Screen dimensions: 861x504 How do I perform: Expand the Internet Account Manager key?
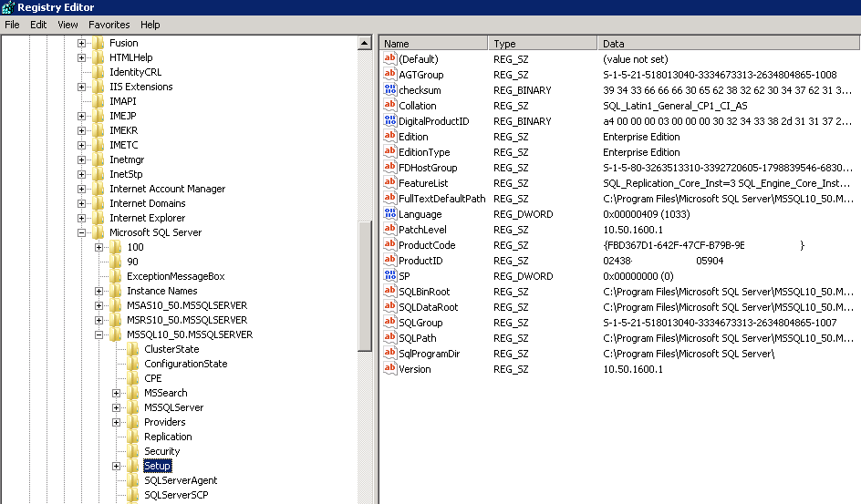[81, 189]
